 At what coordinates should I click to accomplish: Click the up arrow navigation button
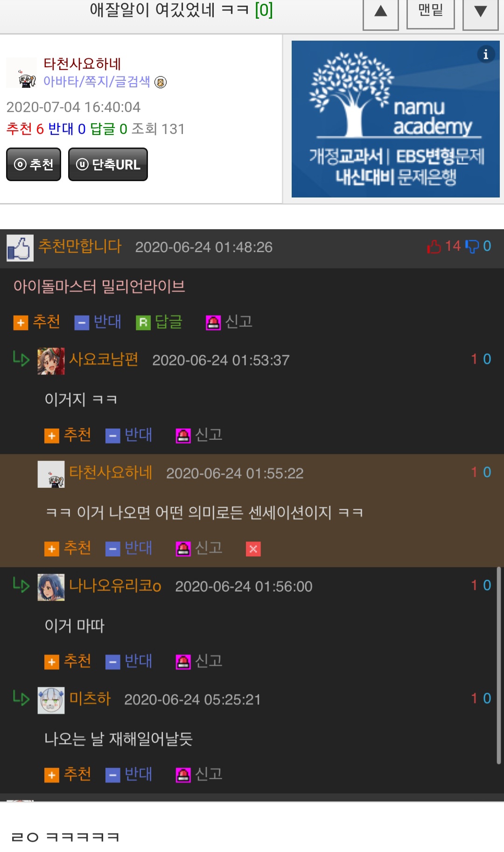381,12
